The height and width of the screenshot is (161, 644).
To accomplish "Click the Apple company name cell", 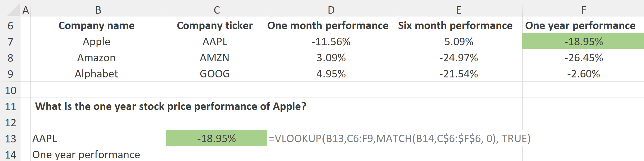I will pos(97,41).
